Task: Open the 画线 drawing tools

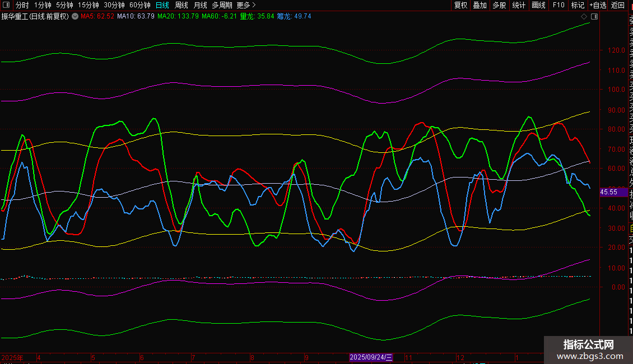Action: pos(538,5)
